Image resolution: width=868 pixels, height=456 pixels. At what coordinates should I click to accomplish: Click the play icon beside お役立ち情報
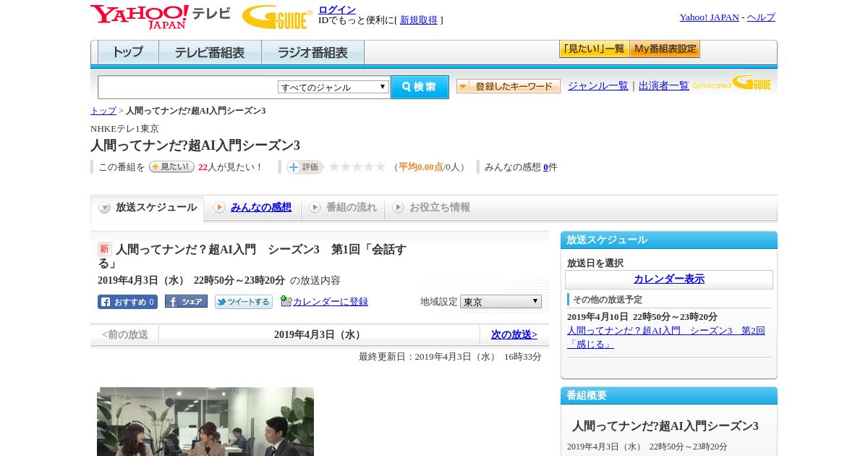pyautogui.click(x=398, y=208)
